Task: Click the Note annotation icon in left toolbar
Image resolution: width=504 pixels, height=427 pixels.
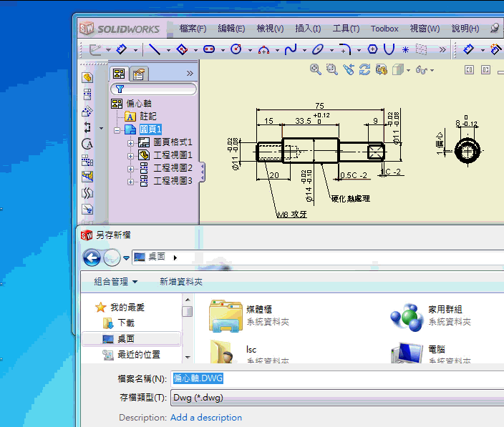Action: [87, 144]
